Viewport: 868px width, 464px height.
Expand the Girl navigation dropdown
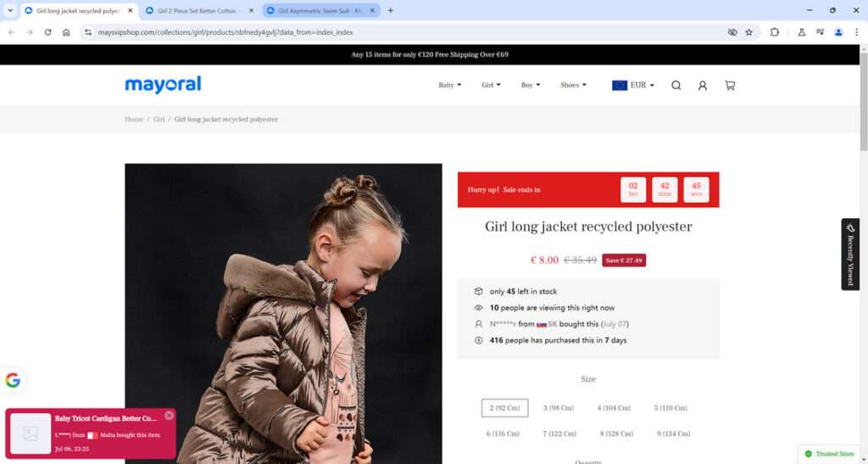pyautogui.click(x=491, y=86)
